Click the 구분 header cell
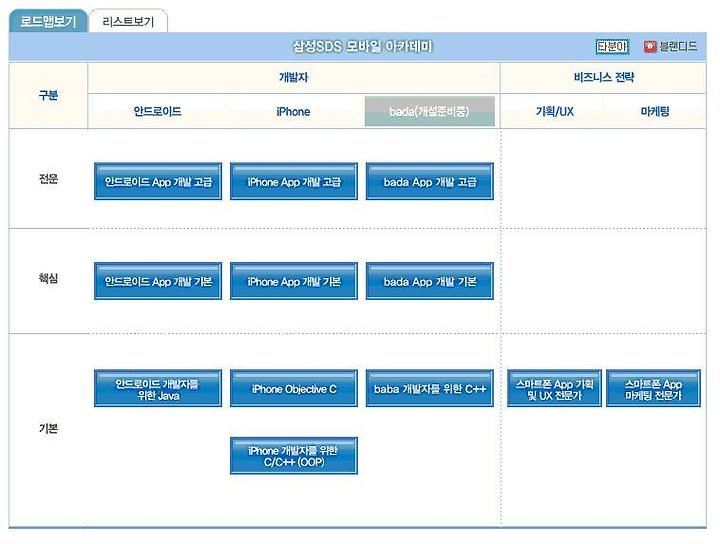The image size is (720, 544). [48, 95]
